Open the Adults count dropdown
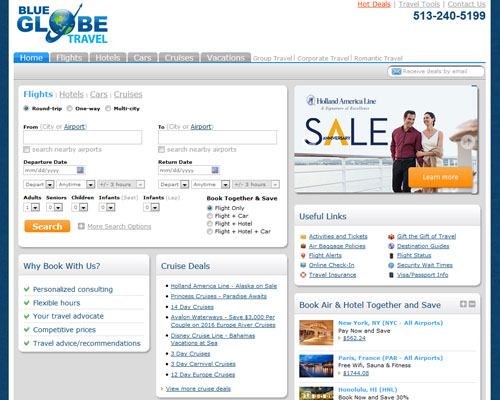Screen dimensions: 500x400 [x=32, y=207]
